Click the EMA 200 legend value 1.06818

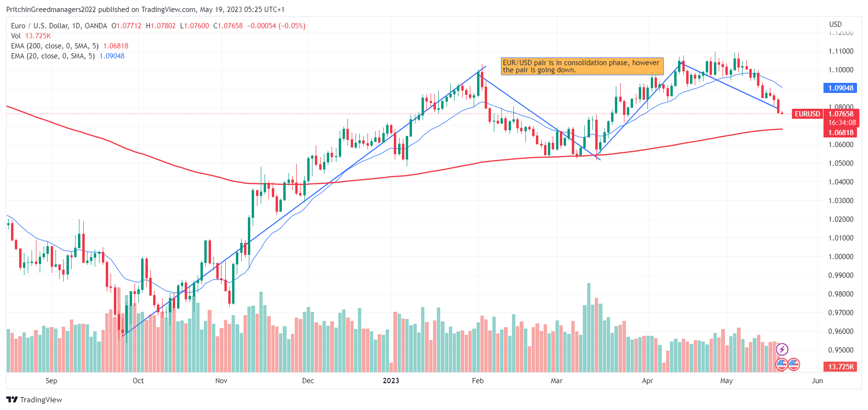(x=116, y=46)
